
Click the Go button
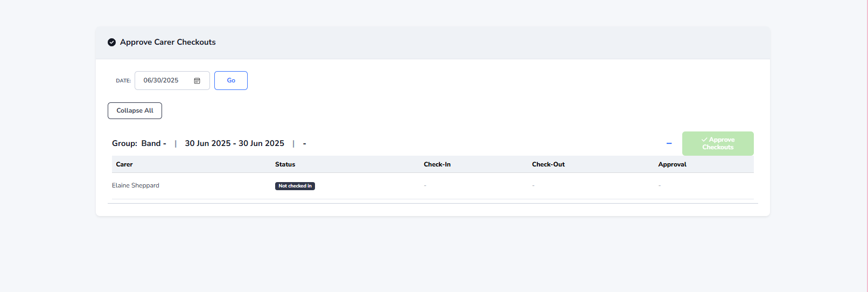230,80
